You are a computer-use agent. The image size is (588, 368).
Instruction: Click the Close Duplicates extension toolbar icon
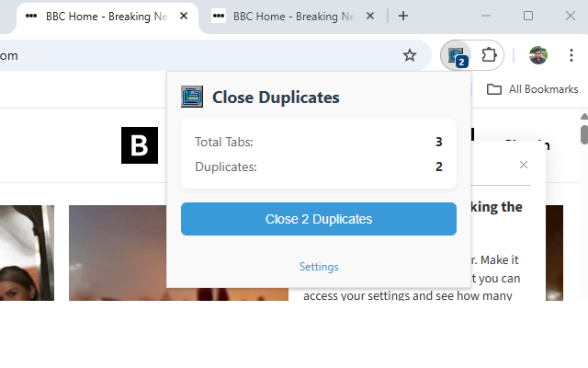tap(456, 55)
